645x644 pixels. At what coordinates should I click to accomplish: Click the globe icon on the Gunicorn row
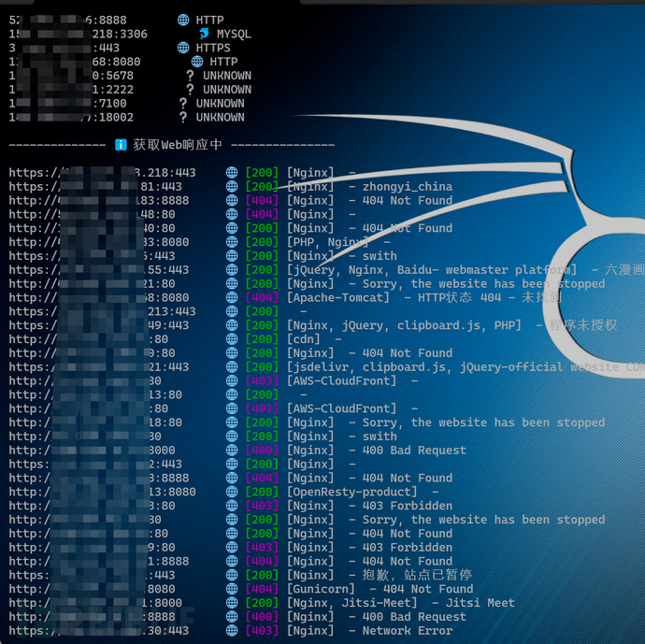point(232,589)
